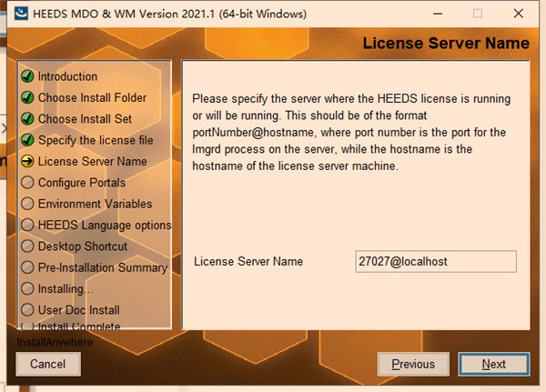Click the License Server Name input field
546x392 pixels.
pos(436,261)
